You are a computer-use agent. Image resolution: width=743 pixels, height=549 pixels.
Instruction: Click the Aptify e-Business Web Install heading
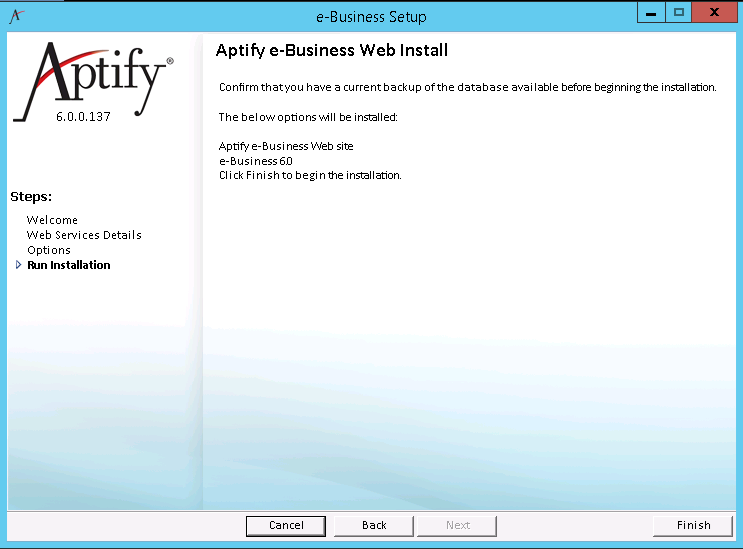[332, 50]
